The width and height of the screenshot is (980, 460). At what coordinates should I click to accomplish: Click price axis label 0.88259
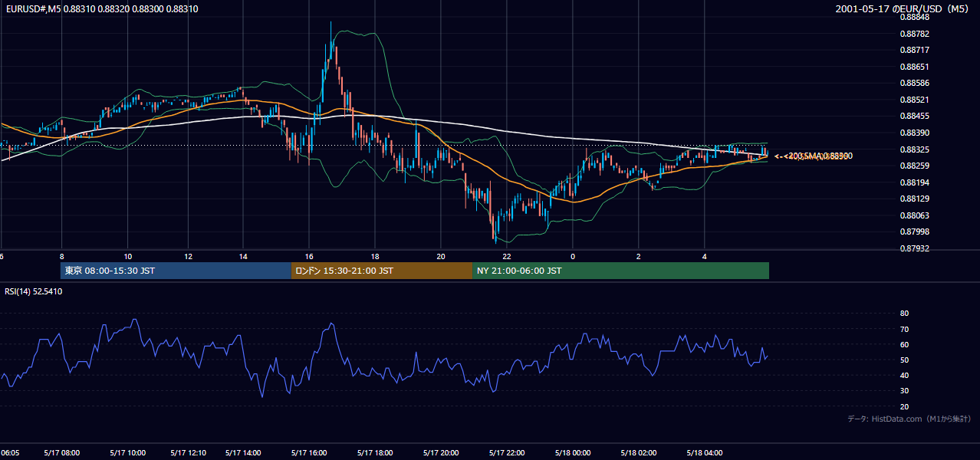(914, 166)
